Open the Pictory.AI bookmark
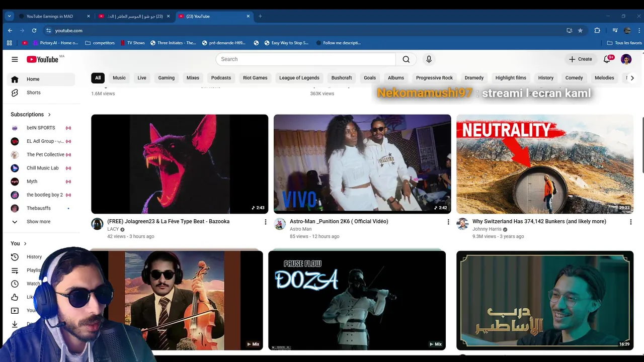The height and width of the screenshot is (362, 644). coord(54,43)
